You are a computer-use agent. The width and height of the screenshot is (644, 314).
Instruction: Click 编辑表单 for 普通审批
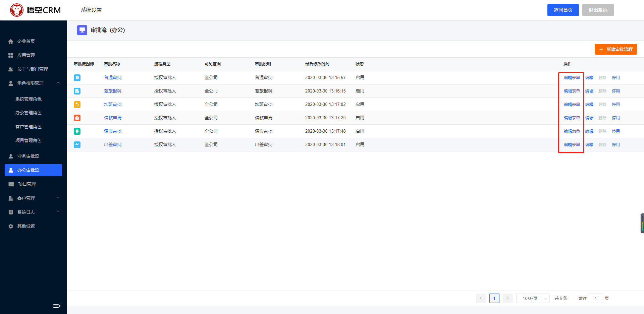tap(572, 78)
